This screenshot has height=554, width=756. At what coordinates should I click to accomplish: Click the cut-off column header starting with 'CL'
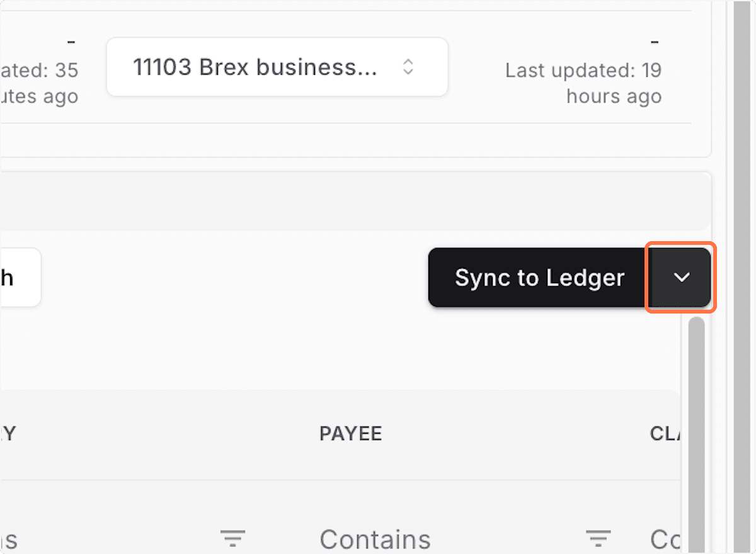[x=664, y=434]
